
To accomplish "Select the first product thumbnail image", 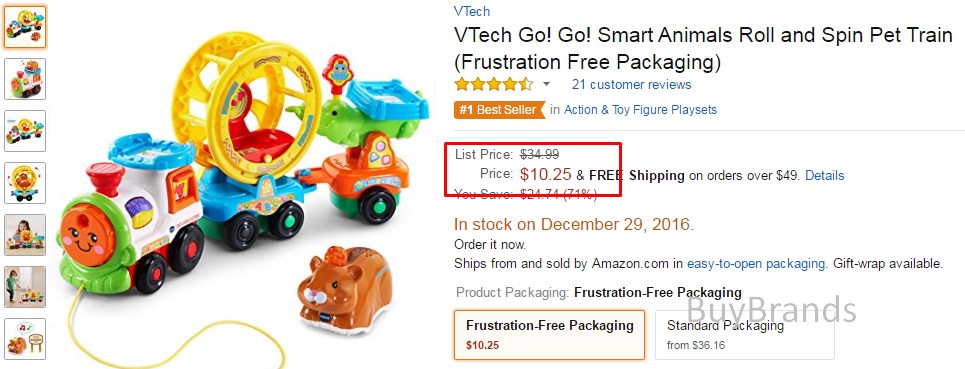I will pyautogui.click(x=25, y=27).
